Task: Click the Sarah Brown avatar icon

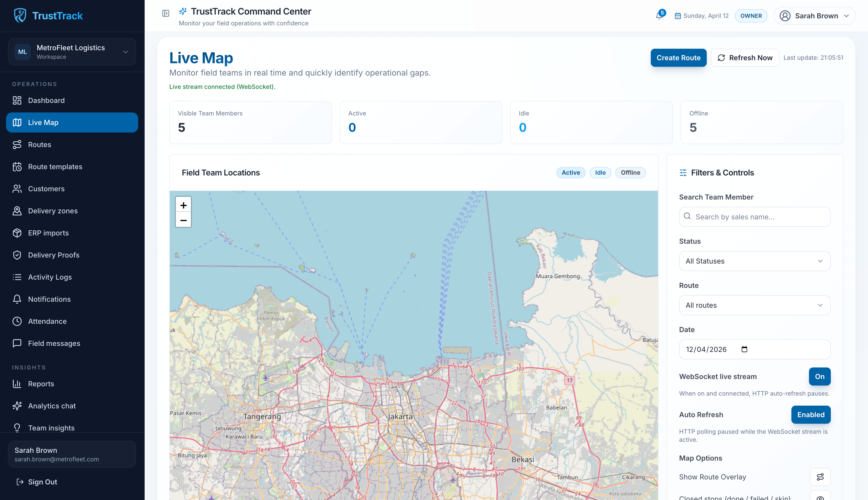Action: coord(785,16)
